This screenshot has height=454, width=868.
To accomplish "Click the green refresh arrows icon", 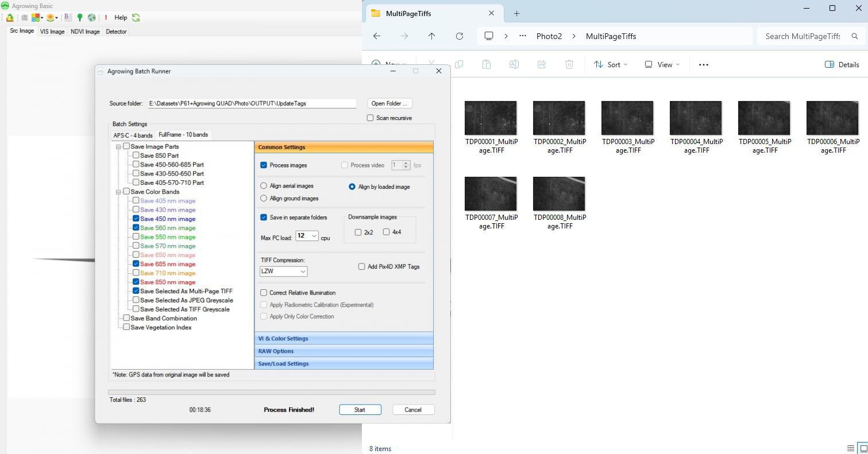I will point(136,18).
